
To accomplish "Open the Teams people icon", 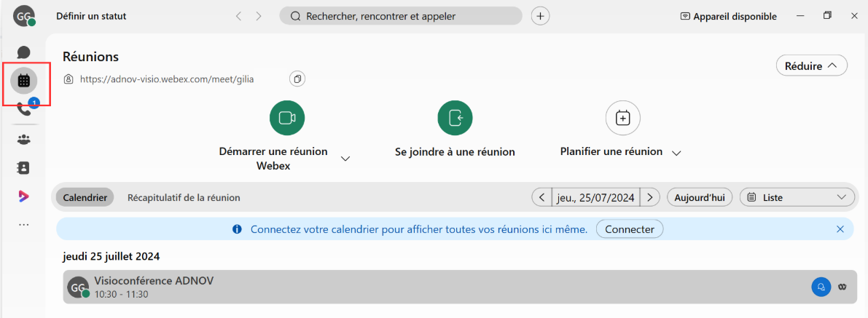I will tap(24, 140).
